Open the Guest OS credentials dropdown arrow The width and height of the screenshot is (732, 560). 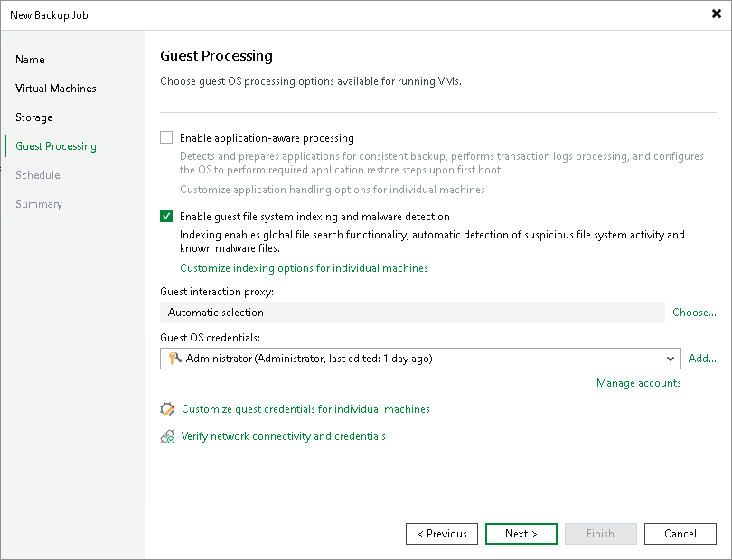(x=671, y=359)
